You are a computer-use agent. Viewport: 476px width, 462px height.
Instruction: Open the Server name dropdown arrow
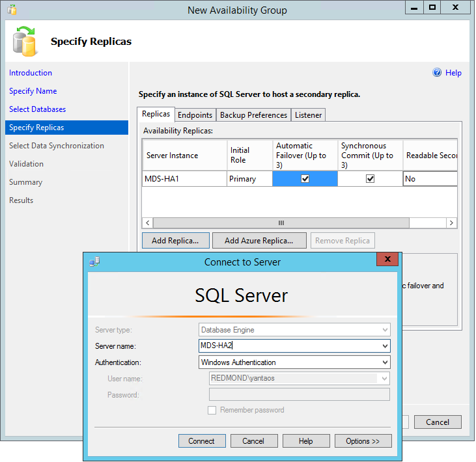pos(385,346)
